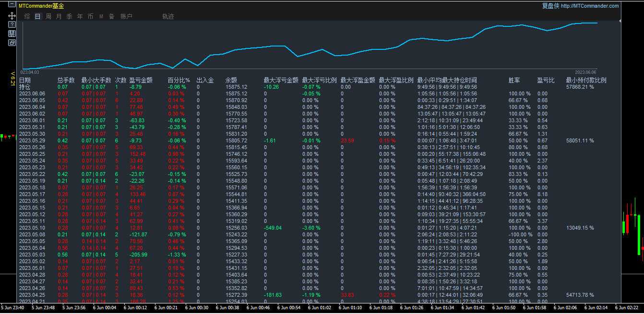This screenshot has height=314, width=644.
Task: Select the 2023.06.06 date row
Action: click(x=32, y=94)
